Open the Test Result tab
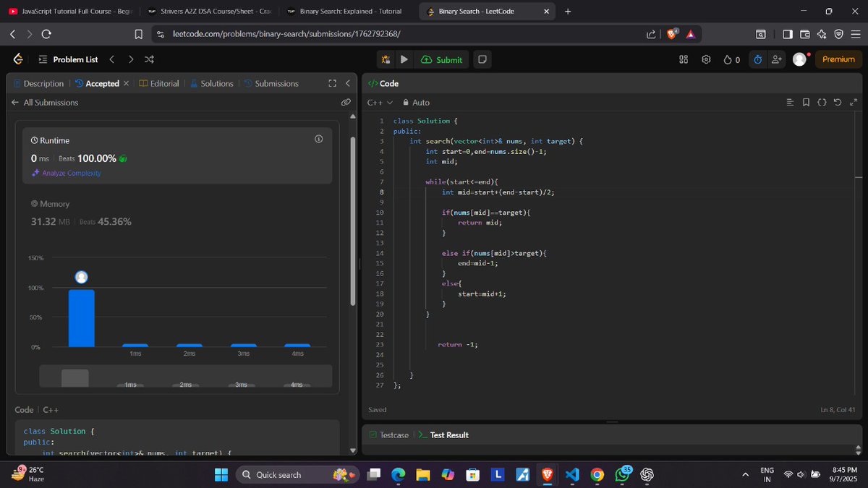Screen dimensions: 868x488 448,435
